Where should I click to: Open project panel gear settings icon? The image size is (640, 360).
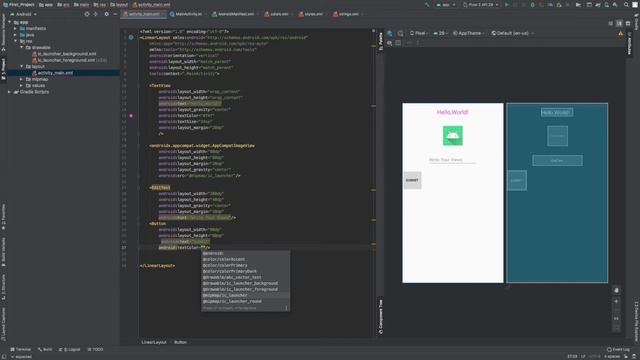(x=107, y=14)
